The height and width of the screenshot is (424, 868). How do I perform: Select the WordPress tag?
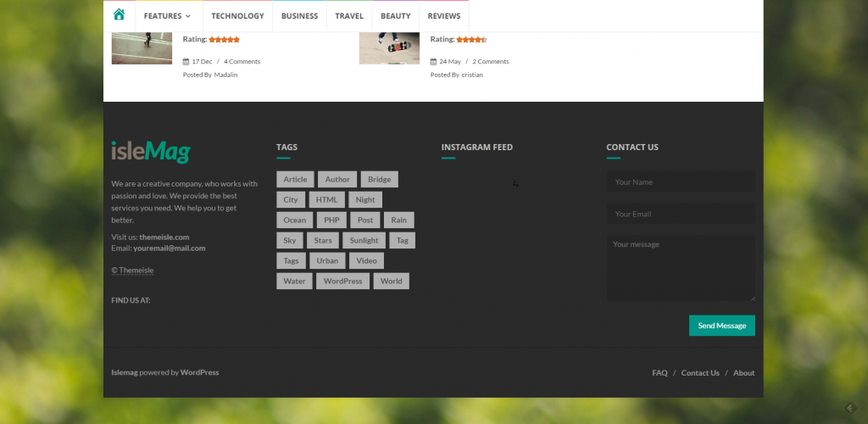click(x=342, y=281)
